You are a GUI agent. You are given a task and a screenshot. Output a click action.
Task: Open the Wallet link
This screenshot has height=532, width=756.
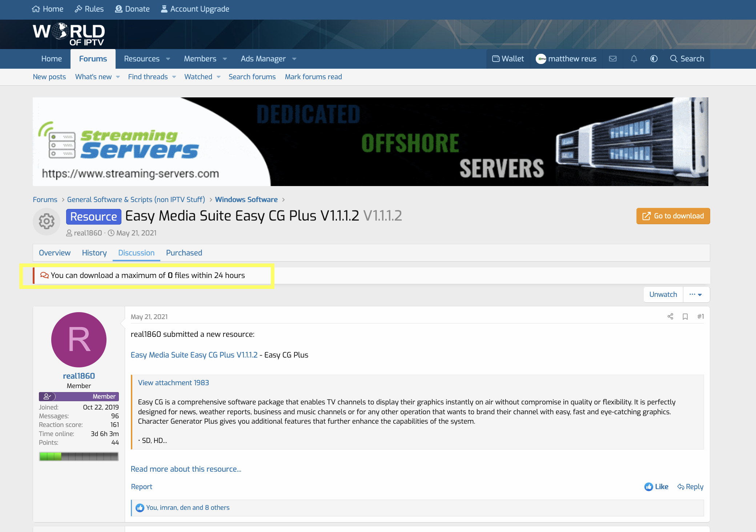pos(508,59)
